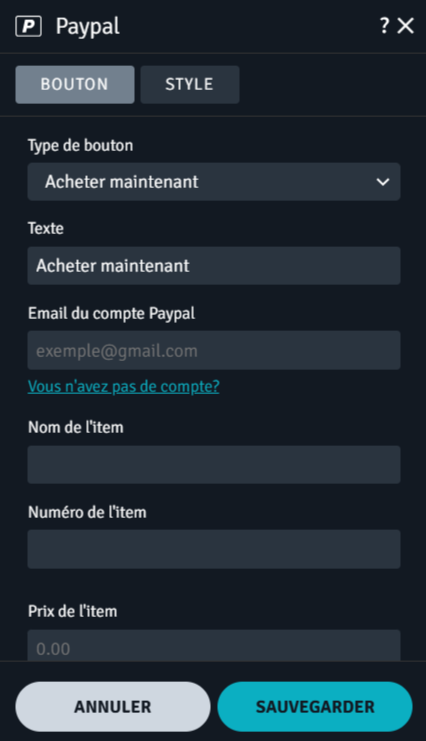Click the chevron arrow of Type de bouton
The height and width of the screenshot is (741, 426).
coord(383,182)
